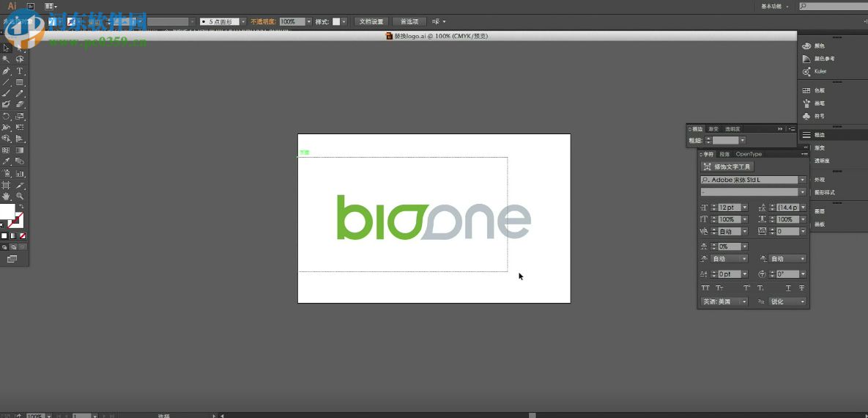Switch to the OpenType tab
Image resolution: width=868 pixels, height=418 pixels.
tap(749, 154)
